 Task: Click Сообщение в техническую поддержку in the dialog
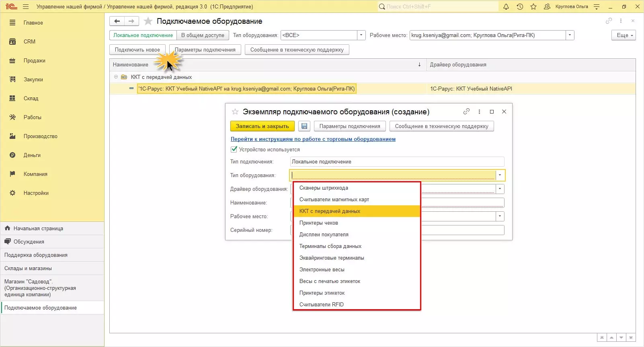pyautogui.click(x=442, y=126)
